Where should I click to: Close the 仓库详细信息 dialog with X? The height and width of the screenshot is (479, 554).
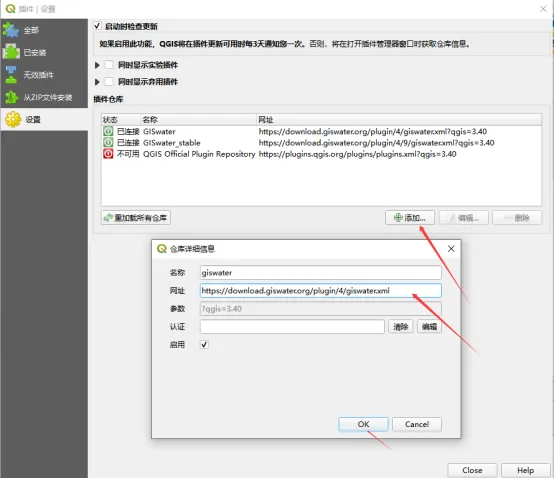click(451, 249)
